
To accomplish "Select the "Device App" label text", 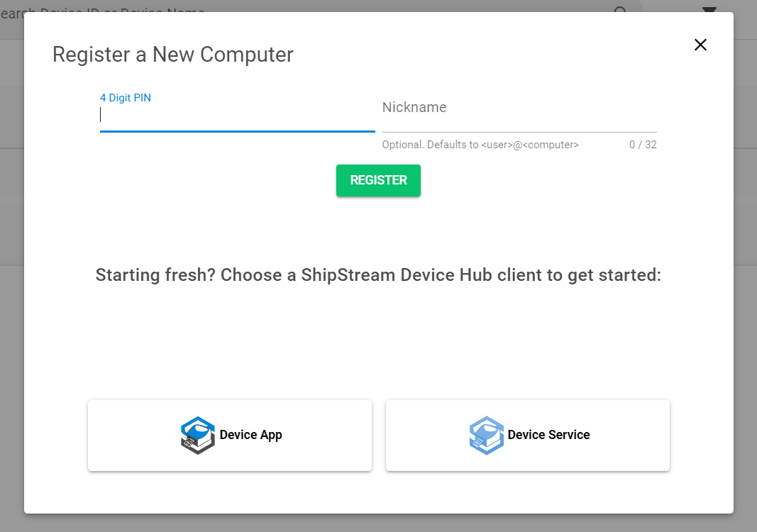I will 251,435.
